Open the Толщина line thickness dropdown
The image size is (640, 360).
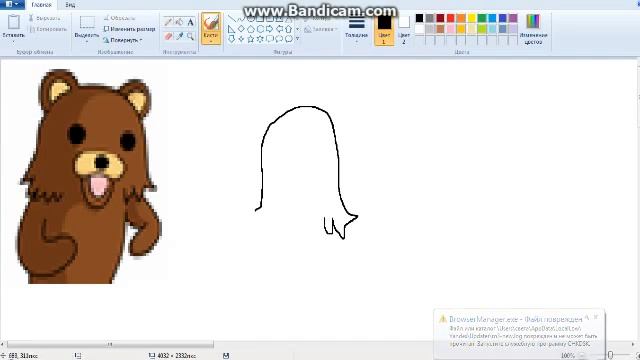tap(356, 29)
